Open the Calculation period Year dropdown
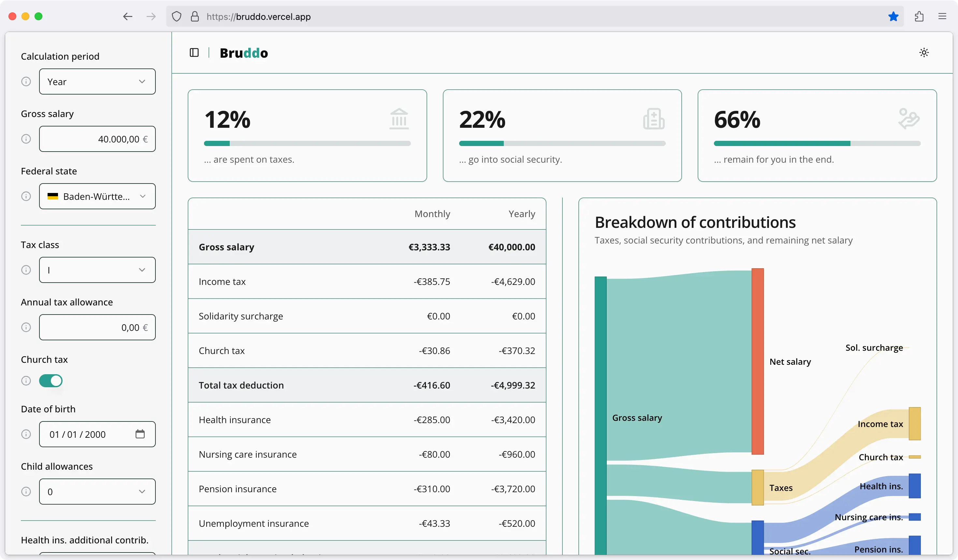 click(x=97, y=81)
